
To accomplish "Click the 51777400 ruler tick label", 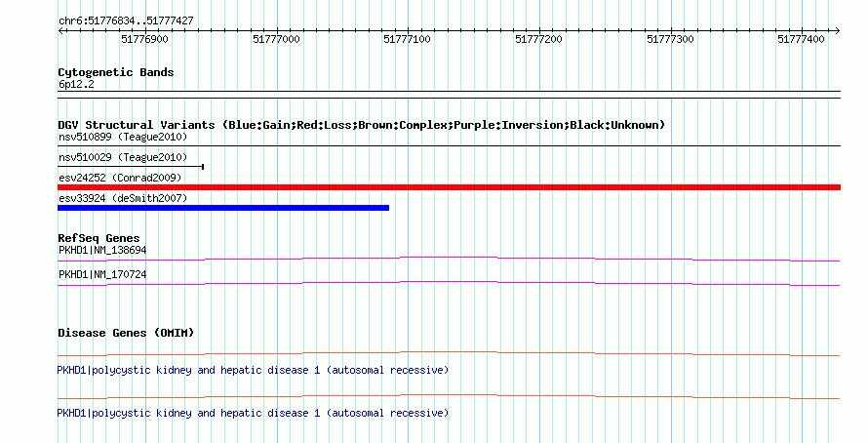I will click(801, 39).
